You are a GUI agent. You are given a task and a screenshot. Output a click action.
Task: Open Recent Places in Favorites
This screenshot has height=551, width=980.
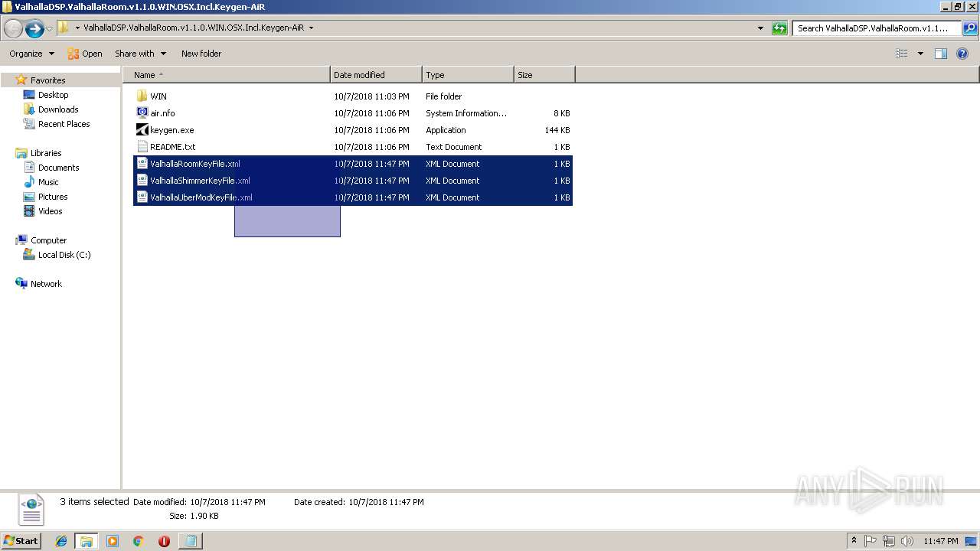[64, 124]
